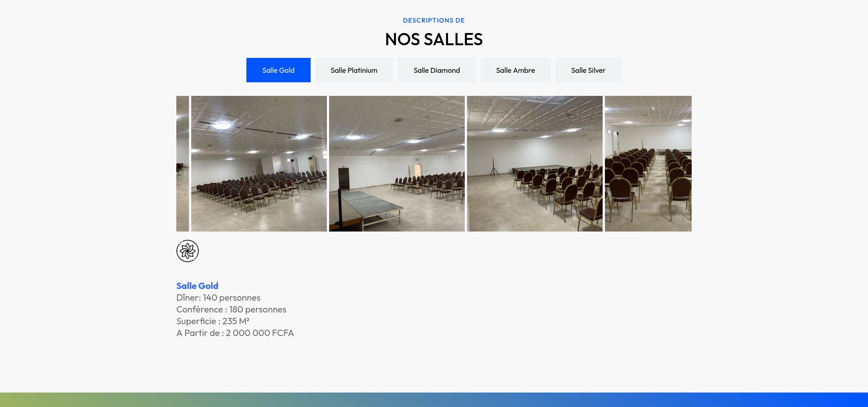Image resolution: width=868 pixels, height=407 pixels.
Task: Click the dark doorway in the stage photo
Action: point(344,178)
